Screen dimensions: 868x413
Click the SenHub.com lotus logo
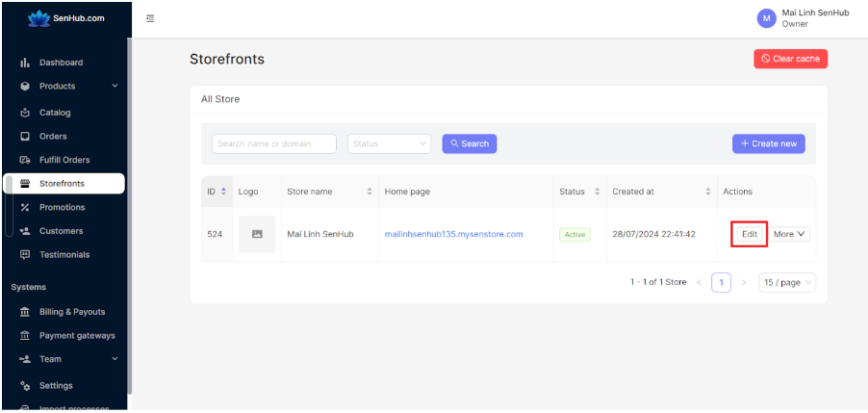click(x=39, y=18)
